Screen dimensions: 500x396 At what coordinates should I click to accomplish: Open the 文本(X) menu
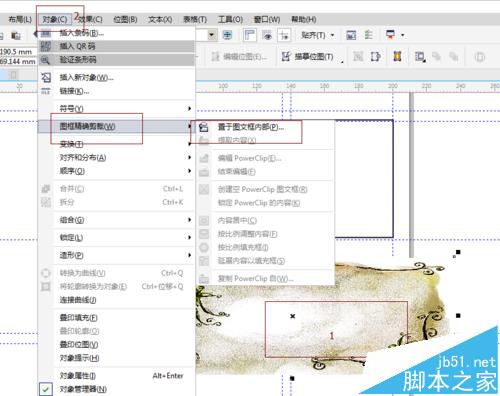pyautogui.click(x=160, y=19)
